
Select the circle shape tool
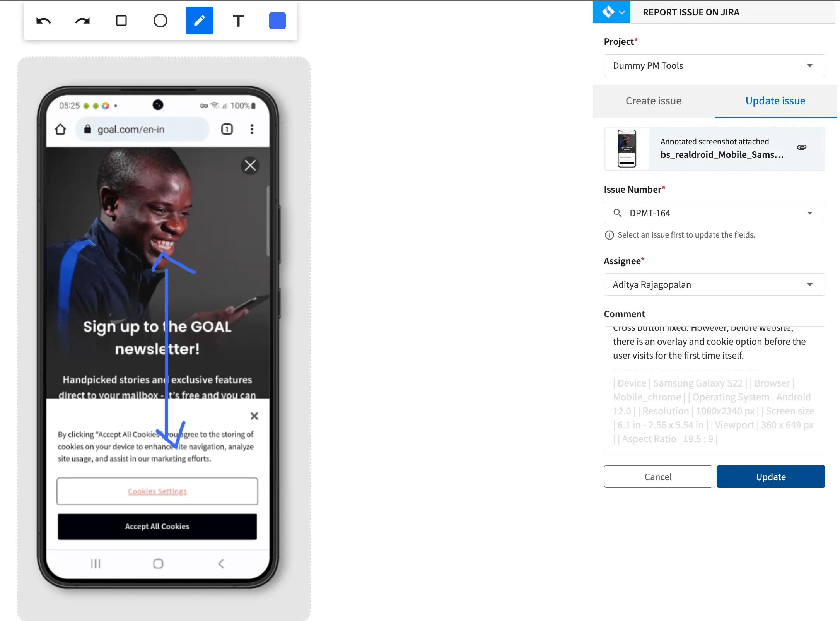coord(160,21)
